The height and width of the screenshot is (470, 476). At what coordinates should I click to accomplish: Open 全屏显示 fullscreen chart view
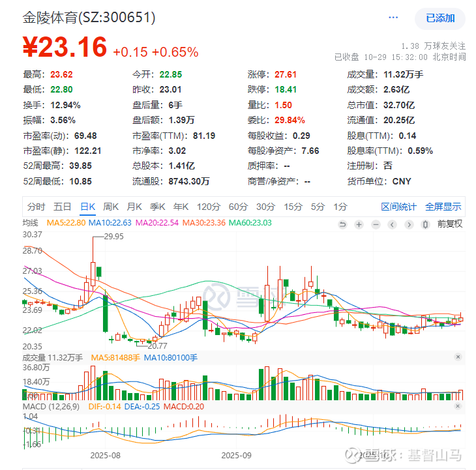point(443,207)
